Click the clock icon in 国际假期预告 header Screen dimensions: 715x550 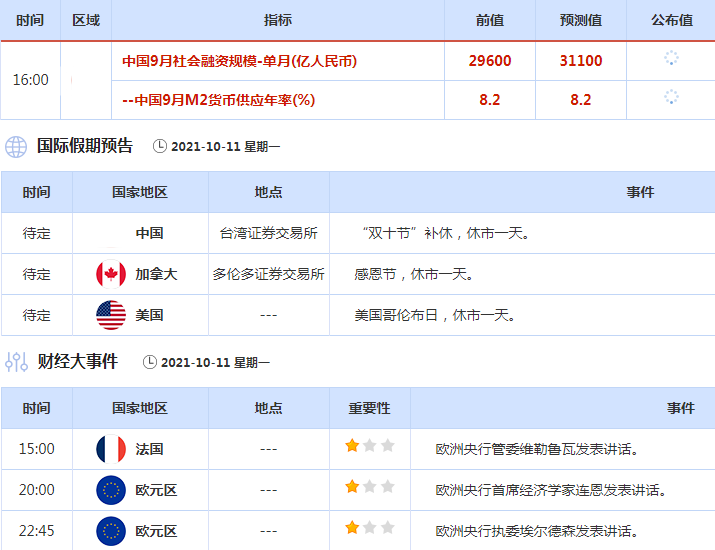[x=160, y=146]
